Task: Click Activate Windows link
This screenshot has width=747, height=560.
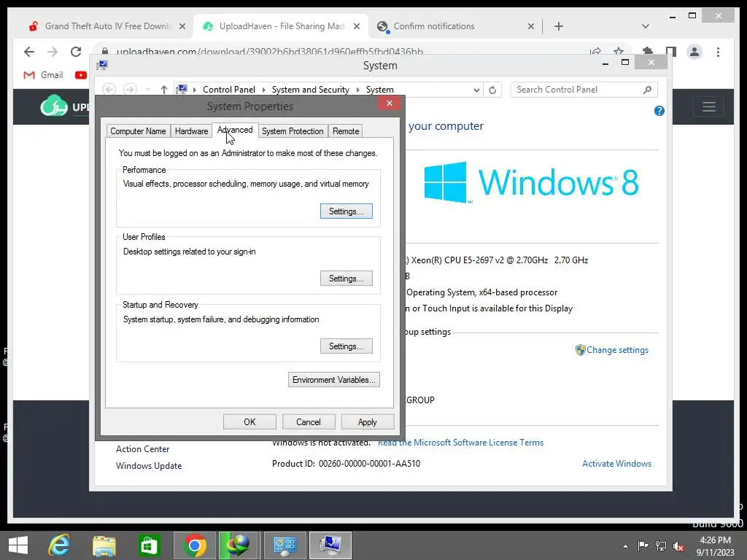Action: click(x=616, y=463)
